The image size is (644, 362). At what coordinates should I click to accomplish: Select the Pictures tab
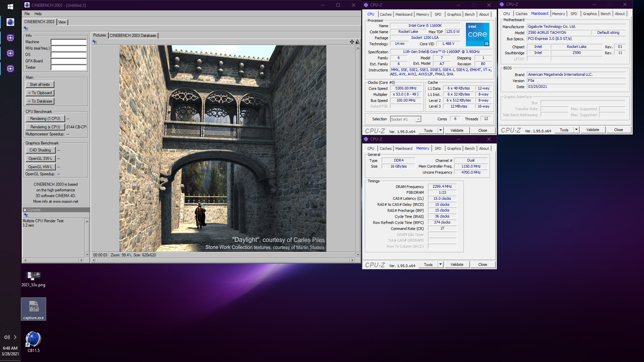click(x=99, y=35)
